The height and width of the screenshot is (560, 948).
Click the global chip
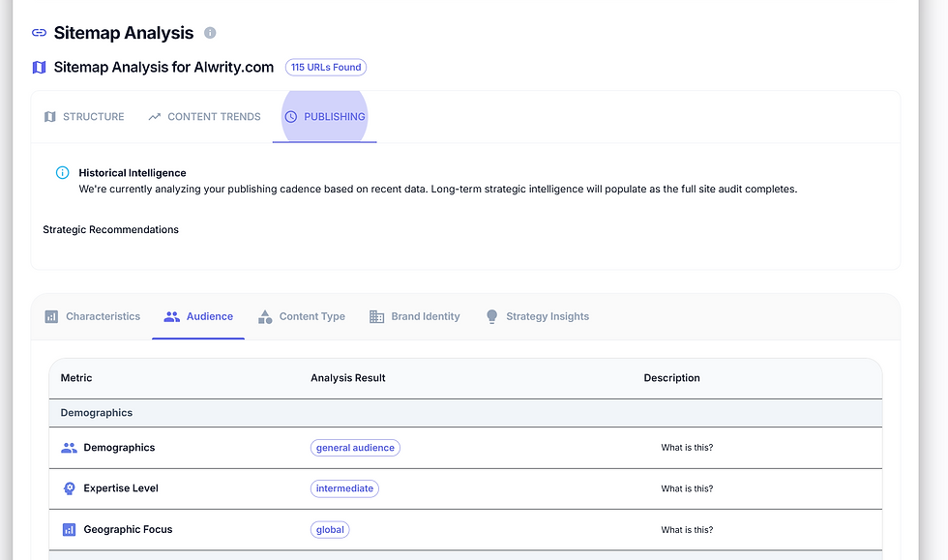point(330,530)
